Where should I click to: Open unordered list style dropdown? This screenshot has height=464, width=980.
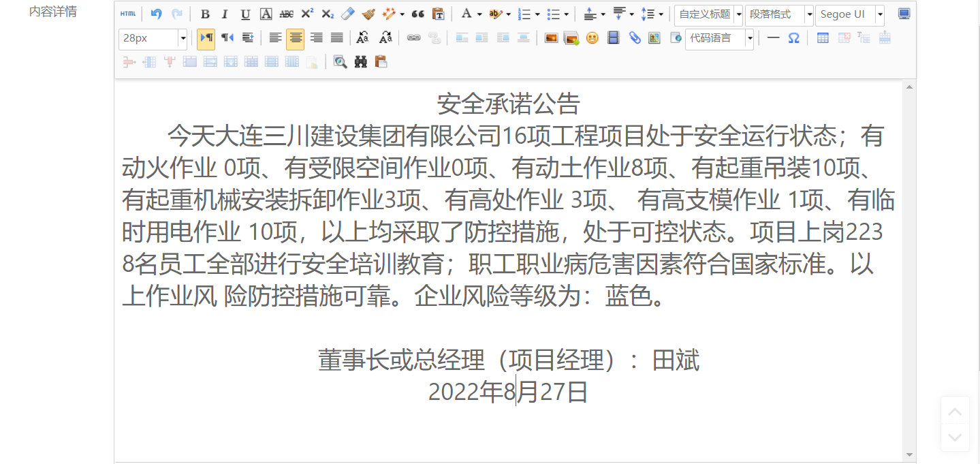pos(566,14)
